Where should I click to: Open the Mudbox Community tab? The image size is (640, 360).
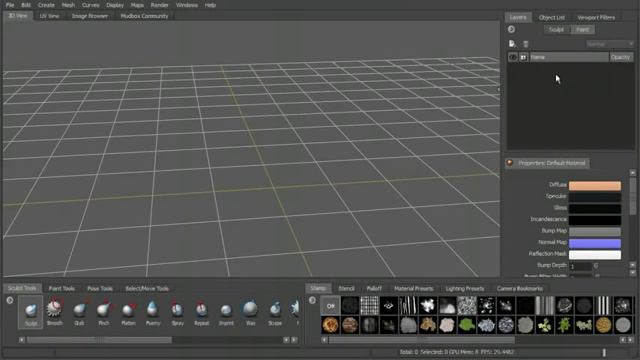(x=144, y=16)
